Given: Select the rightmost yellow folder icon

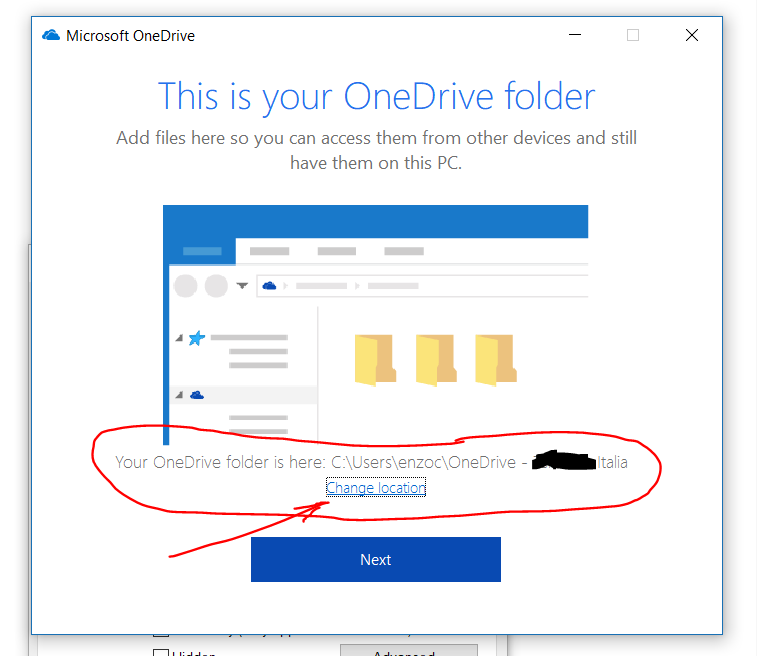Looking at the screenshot, I should 495,360.
